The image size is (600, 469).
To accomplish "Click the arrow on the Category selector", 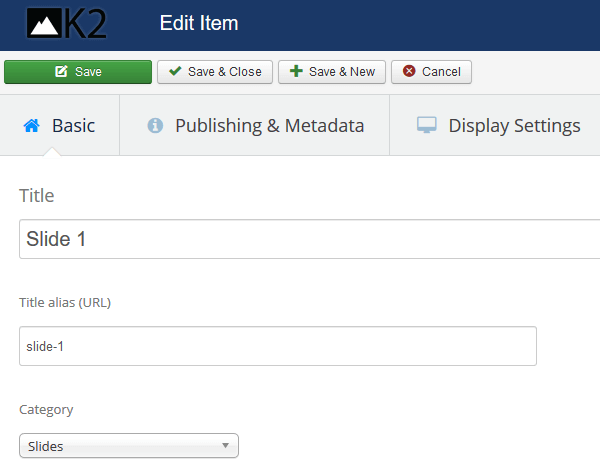I will point(225,446).
